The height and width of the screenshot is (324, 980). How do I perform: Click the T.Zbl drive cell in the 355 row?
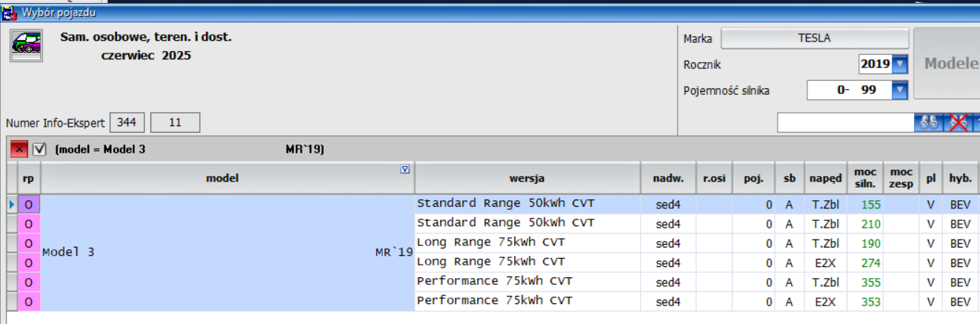(x=825, y=282)
